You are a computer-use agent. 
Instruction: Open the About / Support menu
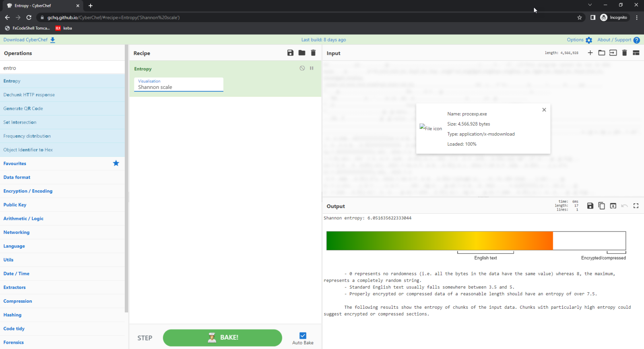point(618,40)
